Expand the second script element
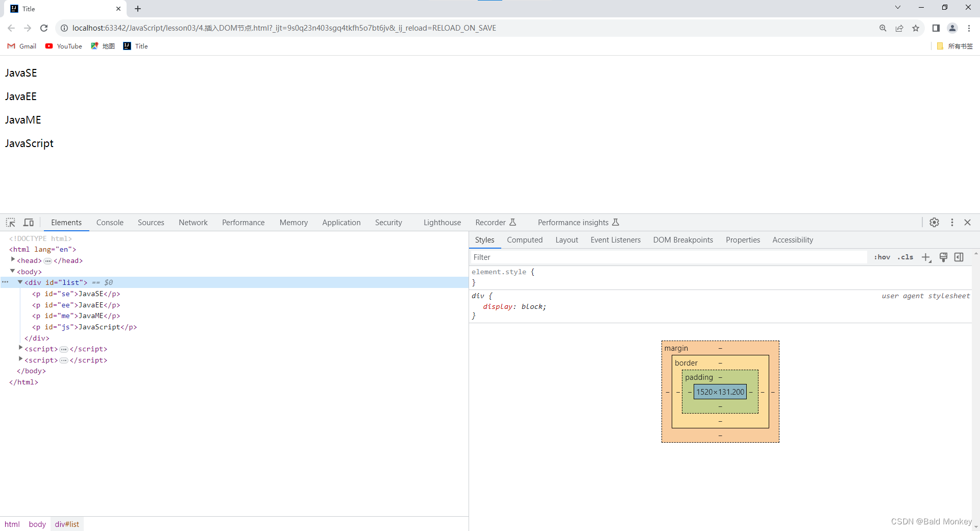The width and height of the screenshot is (980, 531). [x=20, y=359]
